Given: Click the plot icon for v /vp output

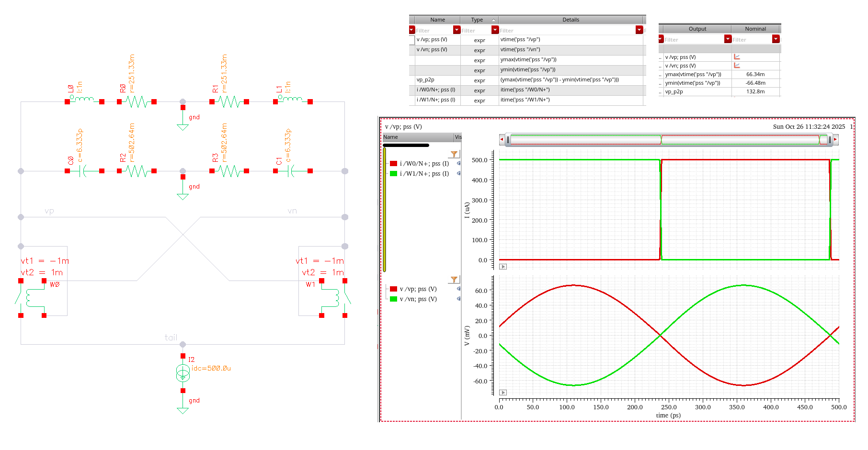Looking at the screenshot, I should pos(737,57).
